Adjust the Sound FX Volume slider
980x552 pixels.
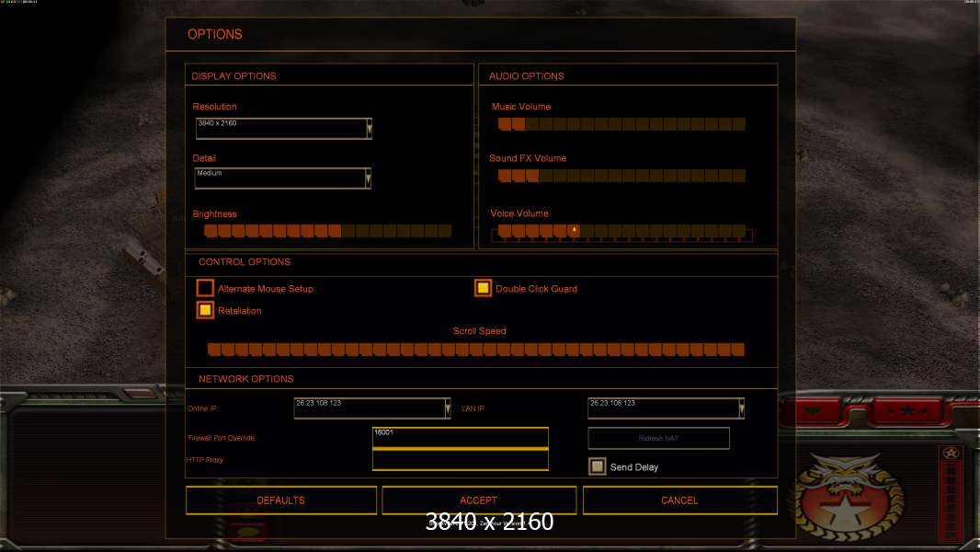(621, 176)
